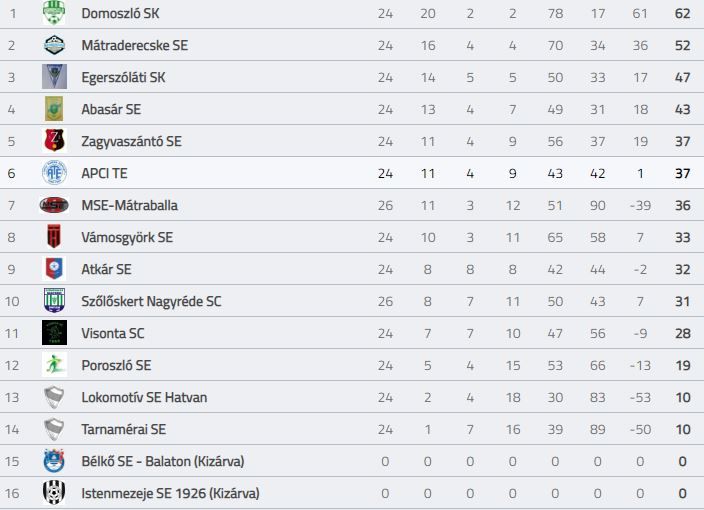This screenshot has height=510, width=704.
Task: Select the highlighted APCI TE table row
Action: tap(352, 173)
